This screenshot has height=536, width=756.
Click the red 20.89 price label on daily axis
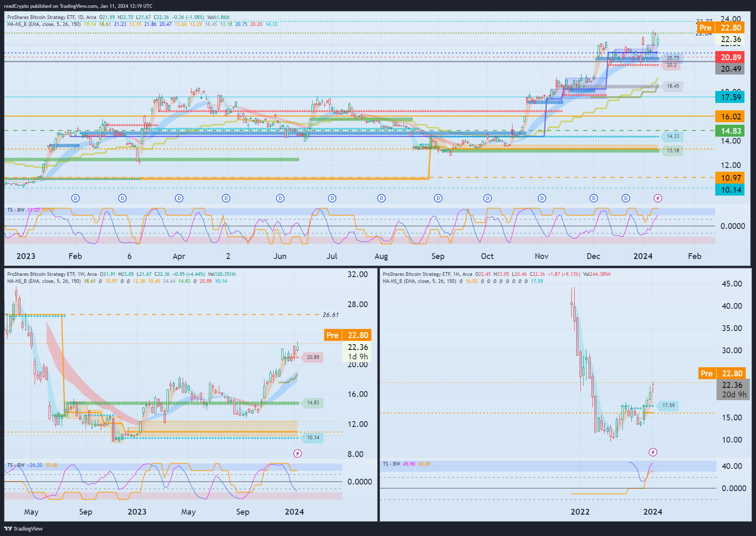[x=730, y=57]
